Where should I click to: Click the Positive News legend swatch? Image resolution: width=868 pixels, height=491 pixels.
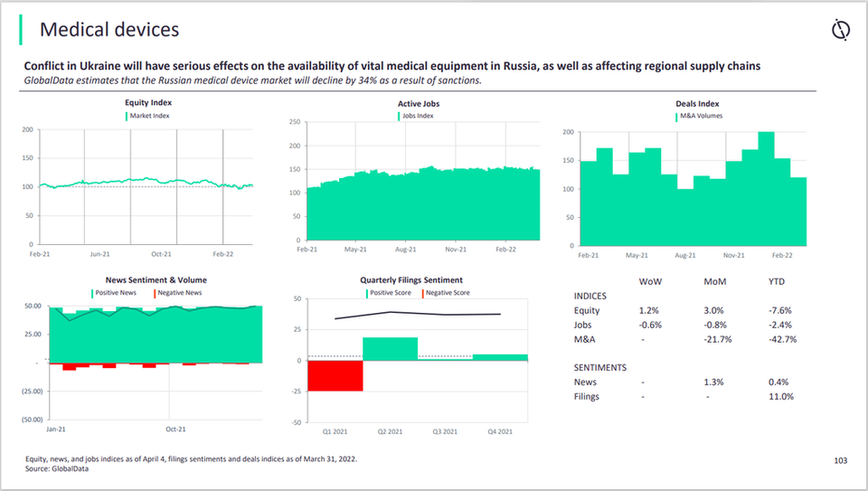[91, 293]
